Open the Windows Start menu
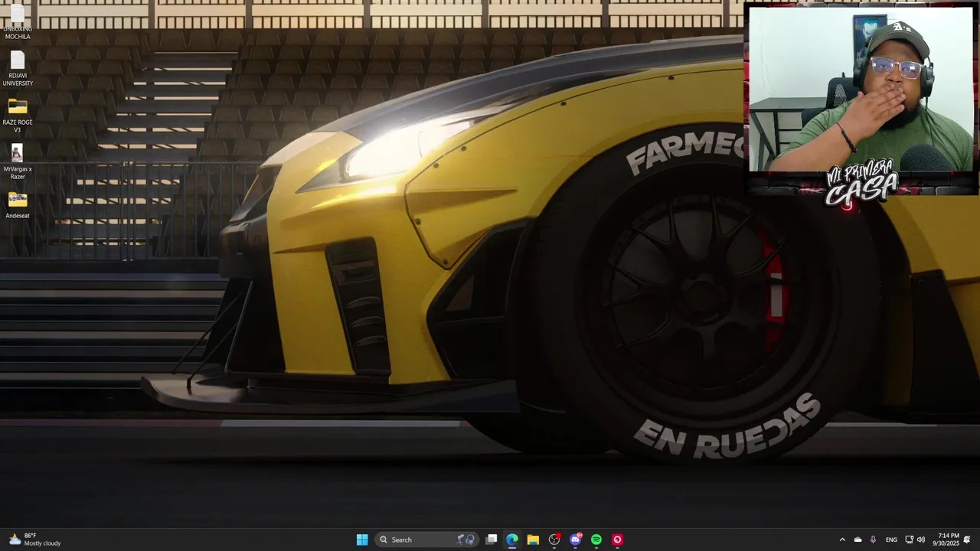The width and height of the screenshot is (980, 551). (x=362, y=540)
